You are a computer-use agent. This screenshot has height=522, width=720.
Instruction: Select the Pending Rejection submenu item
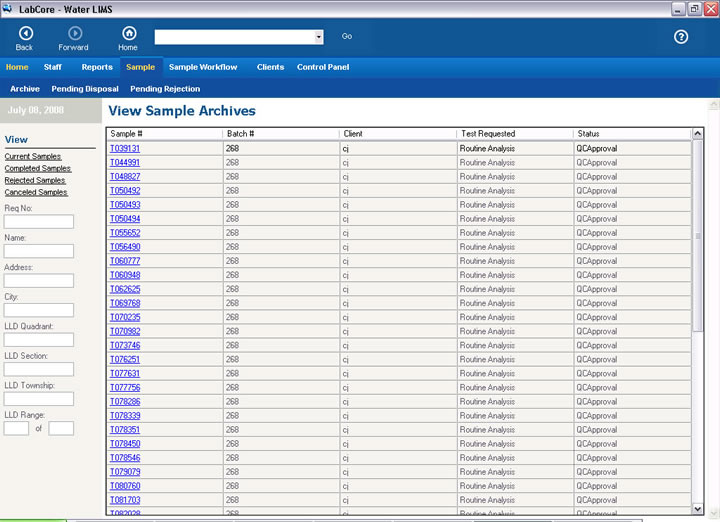(165, 89)
